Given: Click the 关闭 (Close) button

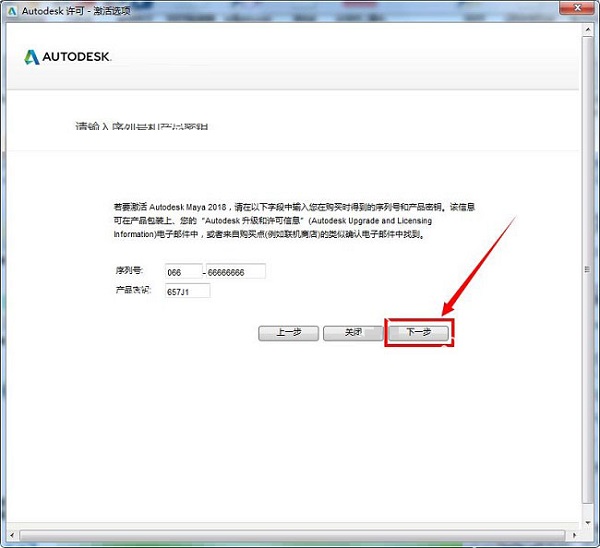Looking at the screenshot, I should click(353, 333).
